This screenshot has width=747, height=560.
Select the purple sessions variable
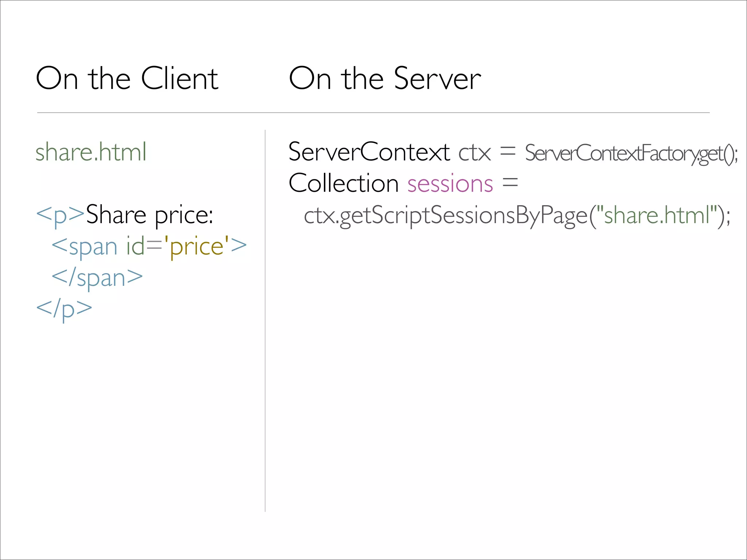(450, 183)
